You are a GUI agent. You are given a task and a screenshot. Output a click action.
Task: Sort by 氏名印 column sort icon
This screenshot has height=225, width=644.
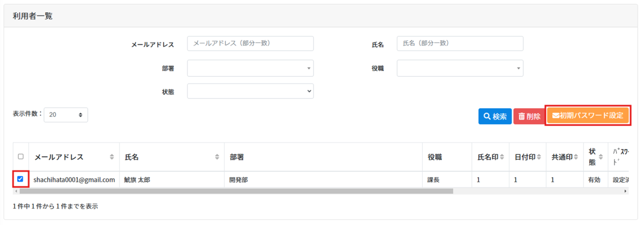click(502, 157)
